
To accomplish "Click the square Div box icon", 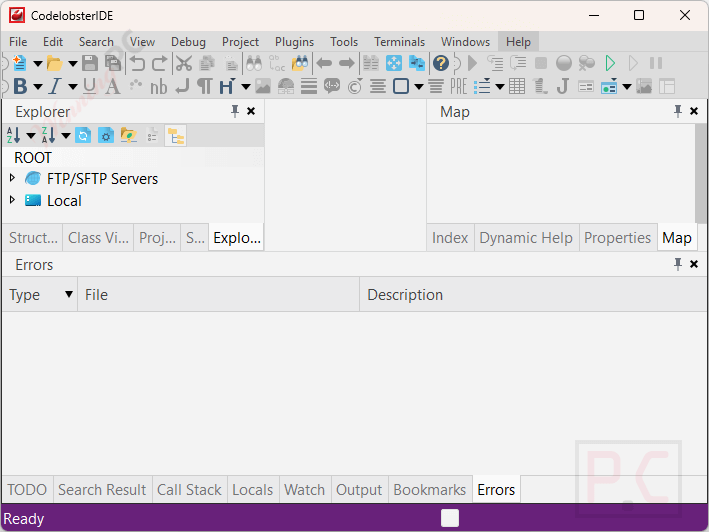I will [401, 86].
